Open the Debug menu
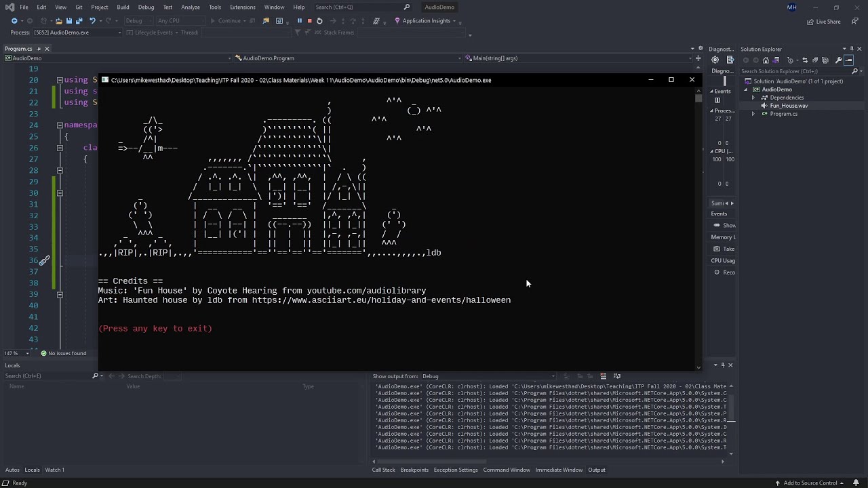 146,7
